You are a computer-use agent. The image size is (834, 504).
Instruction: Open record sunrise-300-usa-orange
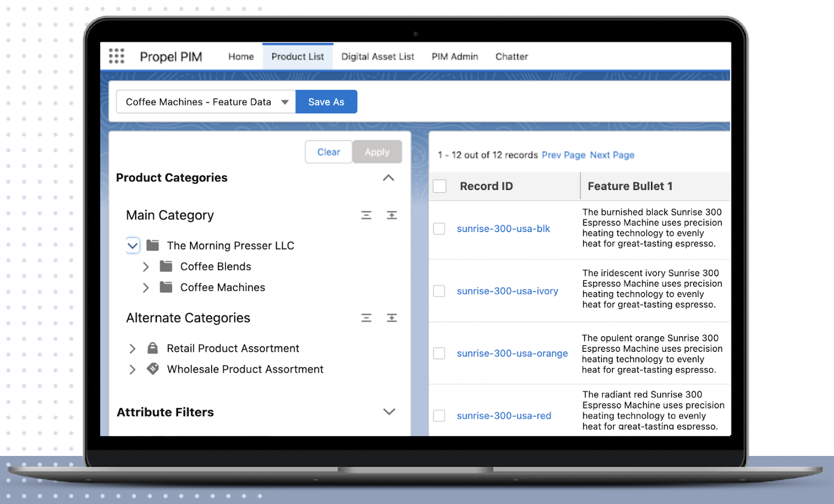[x=512, y=353]
